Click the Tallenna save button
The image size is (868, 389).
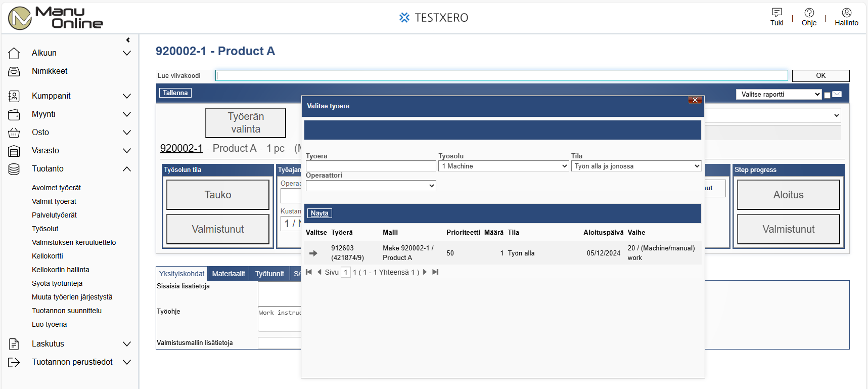point(175,93)
